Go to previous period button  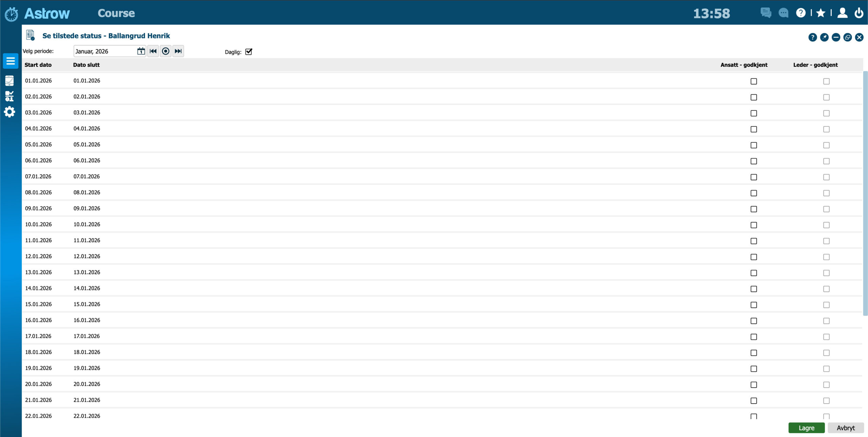pos(153,51)
